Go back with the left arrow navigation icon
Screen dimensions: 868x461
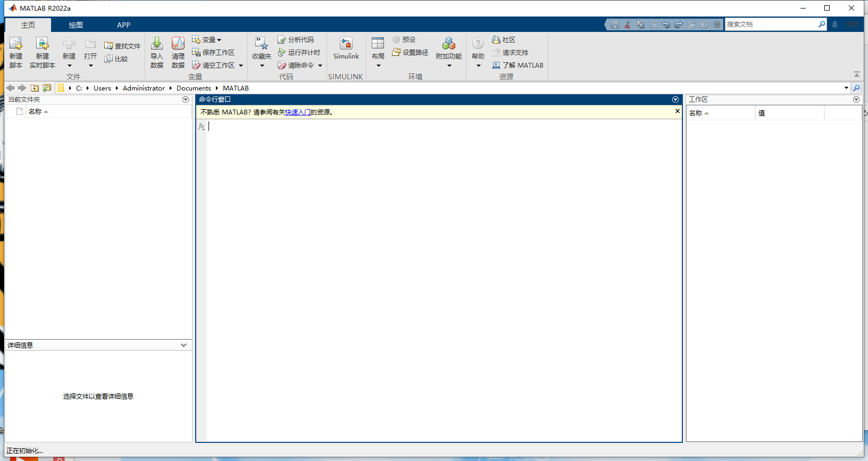[x=10, y=88]
